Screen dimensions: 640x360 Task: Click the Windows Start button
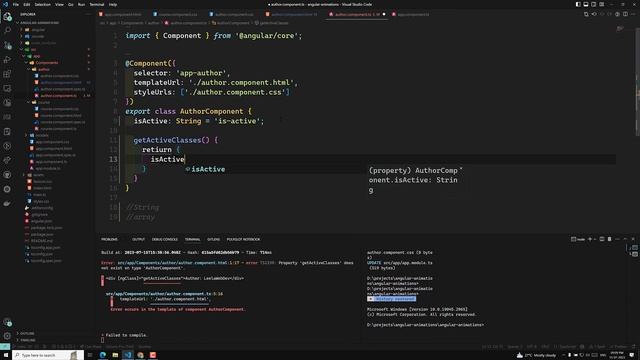pos(6,356)
